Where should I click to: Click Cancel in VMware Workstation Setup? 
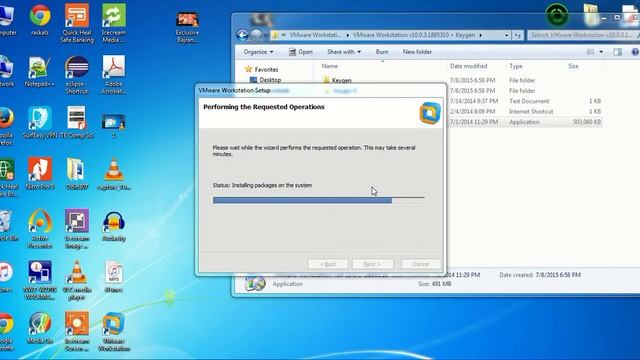(x=421, y=264)
